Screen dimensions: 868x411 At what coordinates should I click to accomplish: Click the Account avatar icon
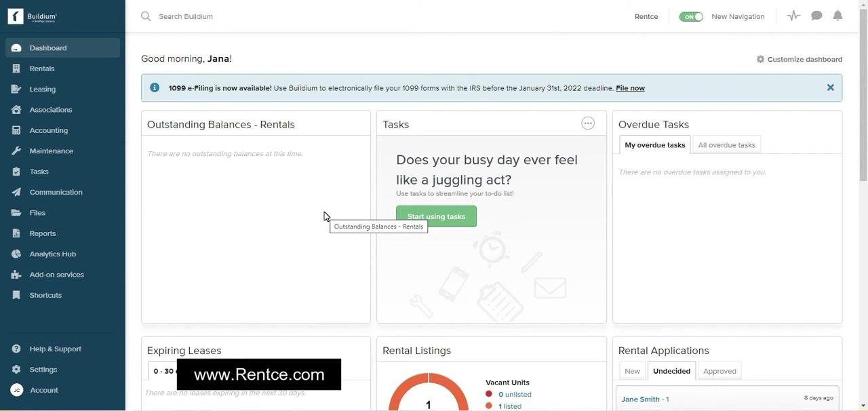click(16, 390)
